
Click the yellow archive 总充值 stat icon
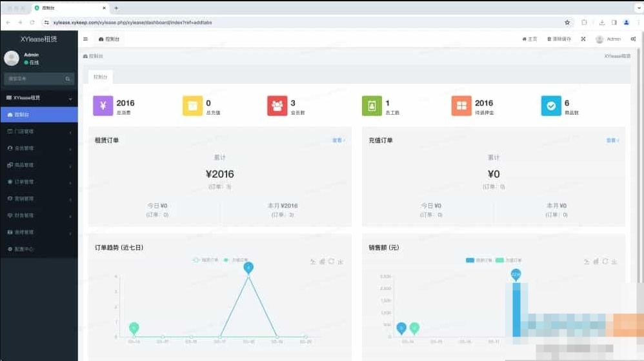pos(193,106)
